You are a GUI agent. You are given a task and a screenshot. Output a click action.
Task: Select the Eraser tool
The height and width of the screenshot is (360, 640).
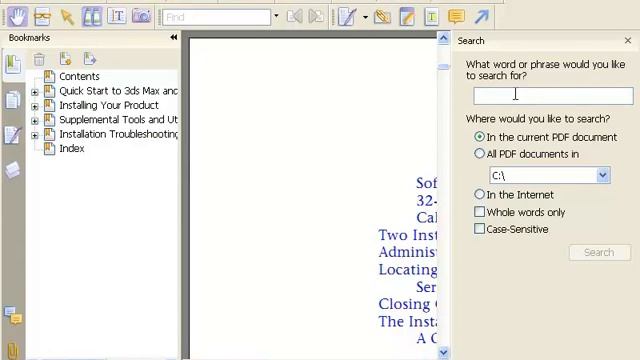pyautogui.click(x=382, y=17)
